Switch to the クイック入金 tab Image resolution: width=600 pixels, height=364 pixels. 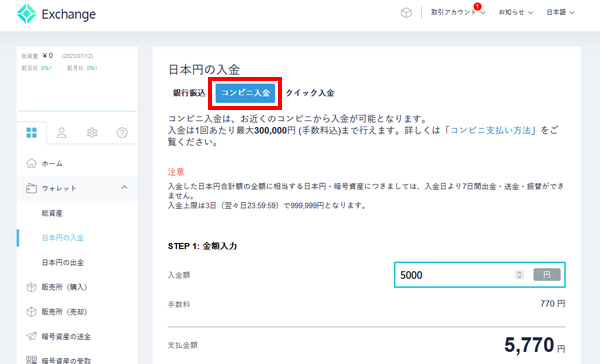click(310, 93)
